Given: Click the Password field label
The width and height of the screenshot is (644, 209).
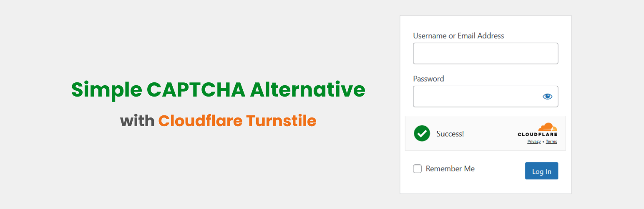Looking at the screenshot, I should tap(428, 79).
